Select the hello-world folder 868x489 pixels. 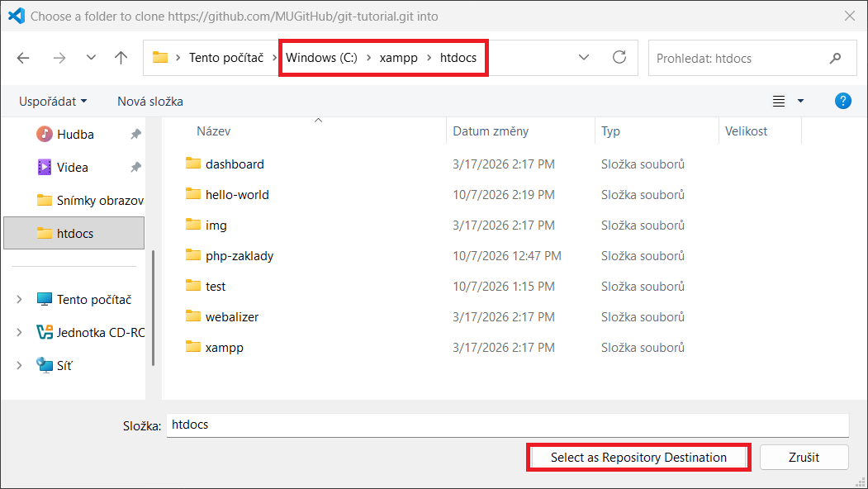pos(237,194)
